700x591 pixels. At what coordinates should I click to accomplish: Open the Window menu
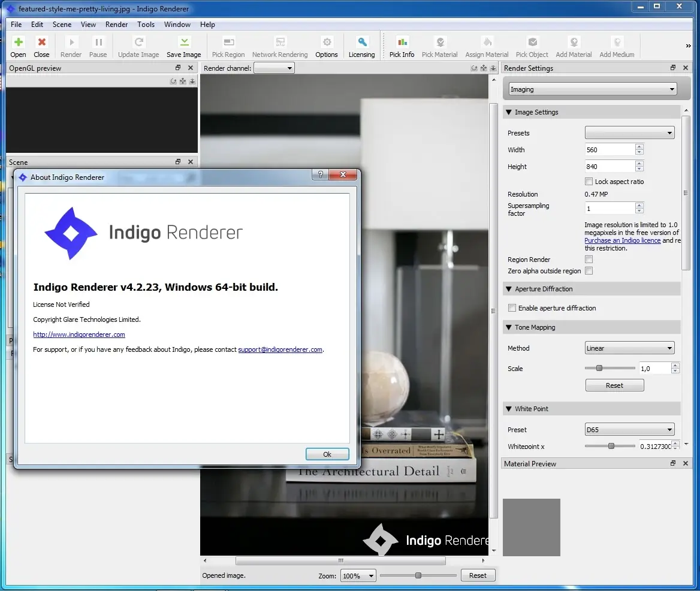[177, 24]
